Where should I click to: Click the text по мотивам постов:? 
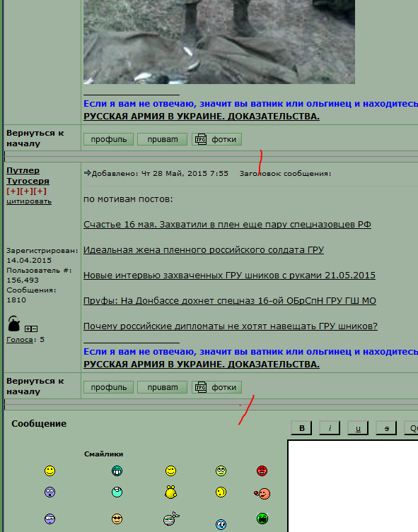tap(128, 199)
